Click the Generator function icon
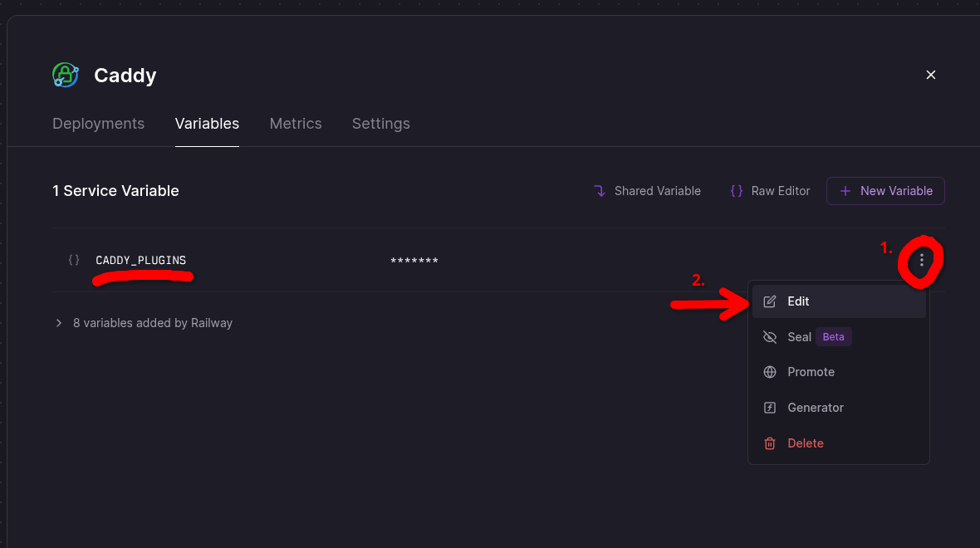 (x=770, y=407)
